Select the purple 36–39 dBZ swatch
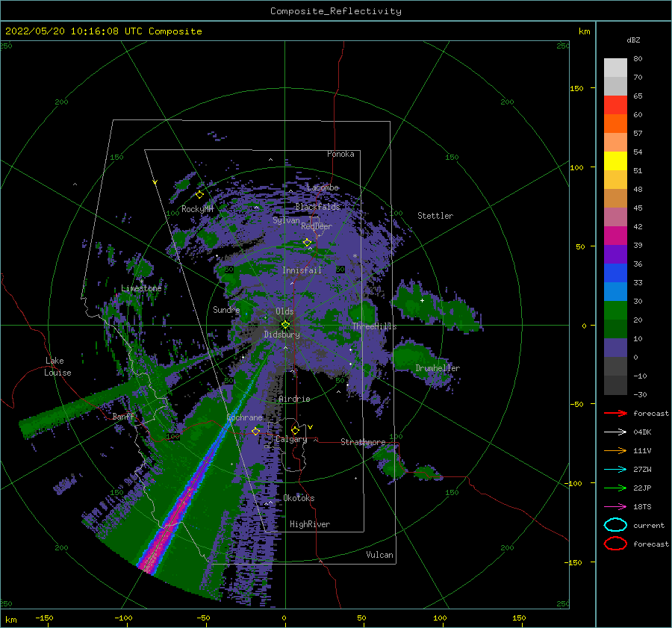672x628 pixels. pyautogui.click(x=615, y=255)
